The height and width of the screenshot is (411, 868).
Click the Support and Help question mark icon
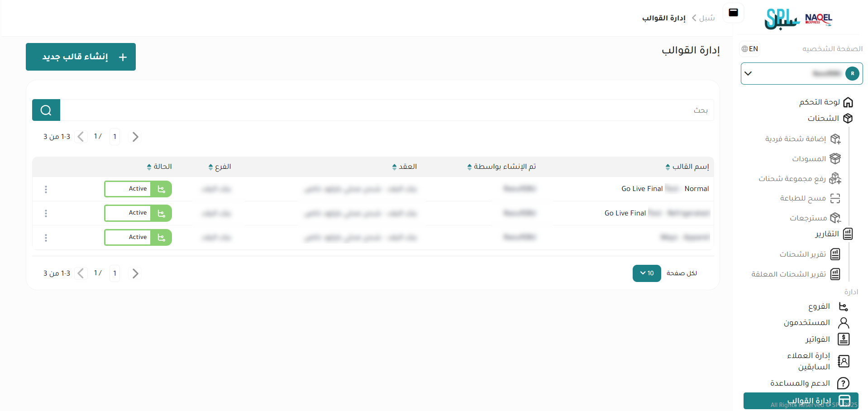(843, 383)
